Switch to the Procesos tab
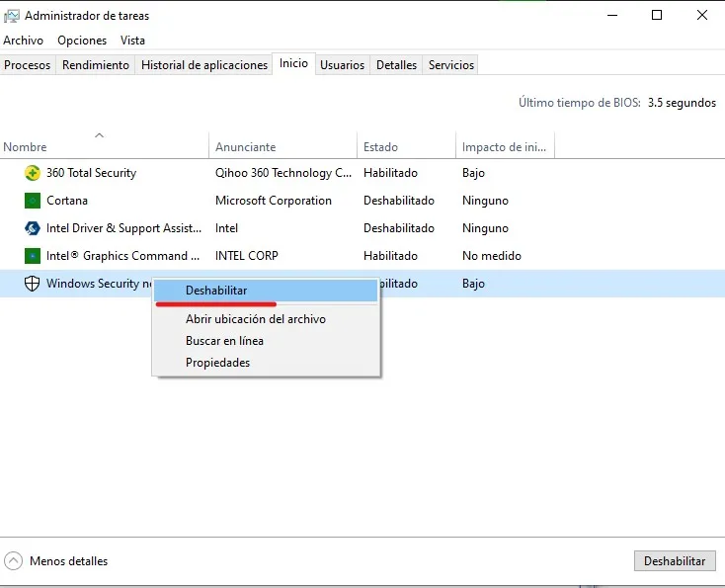This screenshot has width=725, height=588. click(x=28, y=65)
